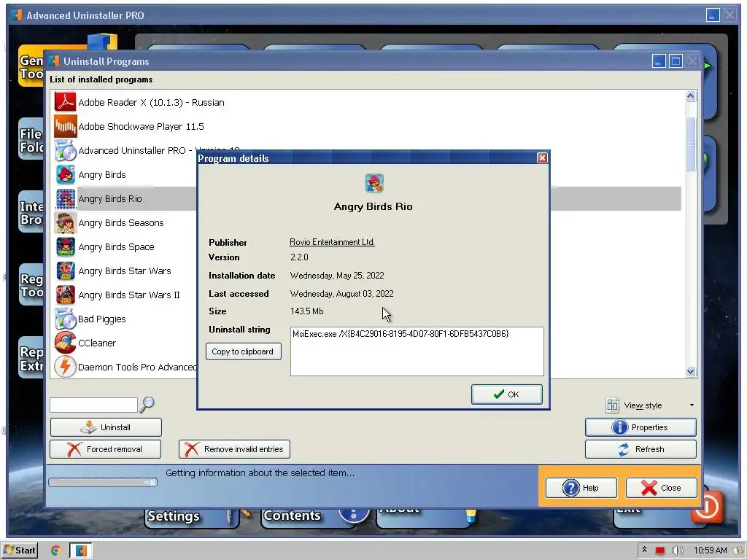Click the red tray icon in system tray

pos(659,551)
